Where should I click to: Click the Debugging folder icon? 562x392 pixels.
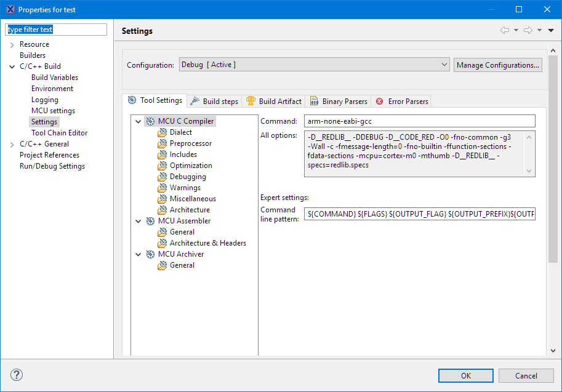tap(163, 177)
